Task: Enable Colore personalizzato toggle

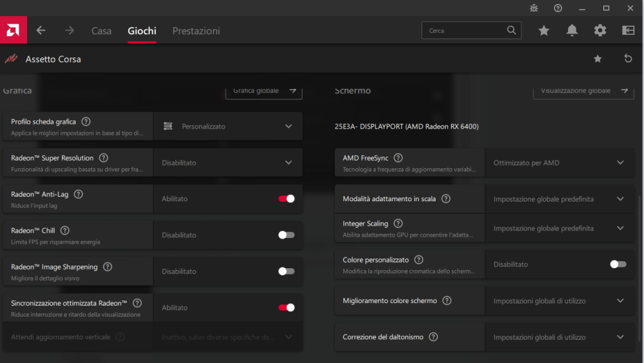Action: 618,264
